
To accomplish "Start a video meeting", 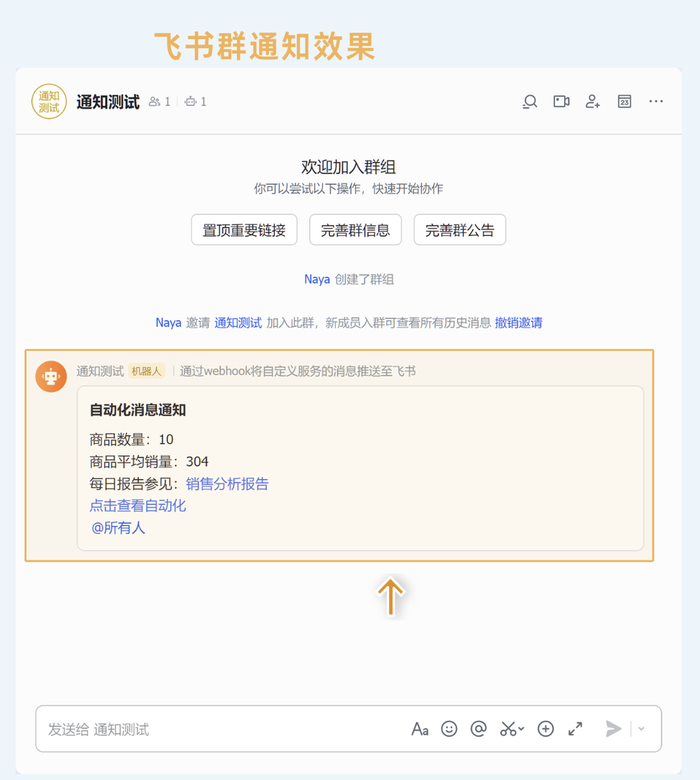I will pos(561,101).
